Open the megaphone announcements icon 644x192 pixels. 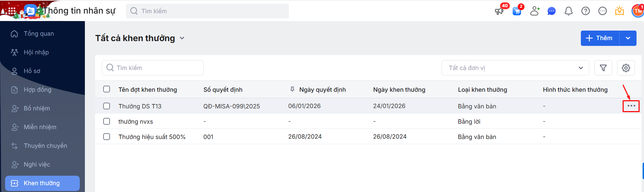pos(499,11)
